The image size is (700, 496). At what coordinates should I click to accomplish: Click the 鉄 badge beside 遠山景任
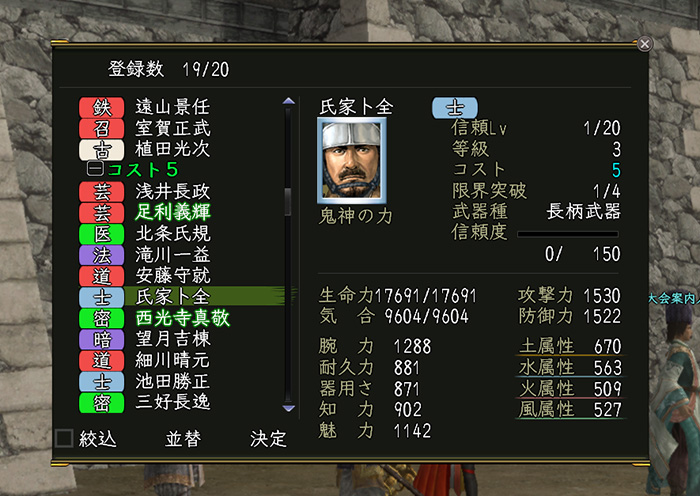[x=101, y=108]
